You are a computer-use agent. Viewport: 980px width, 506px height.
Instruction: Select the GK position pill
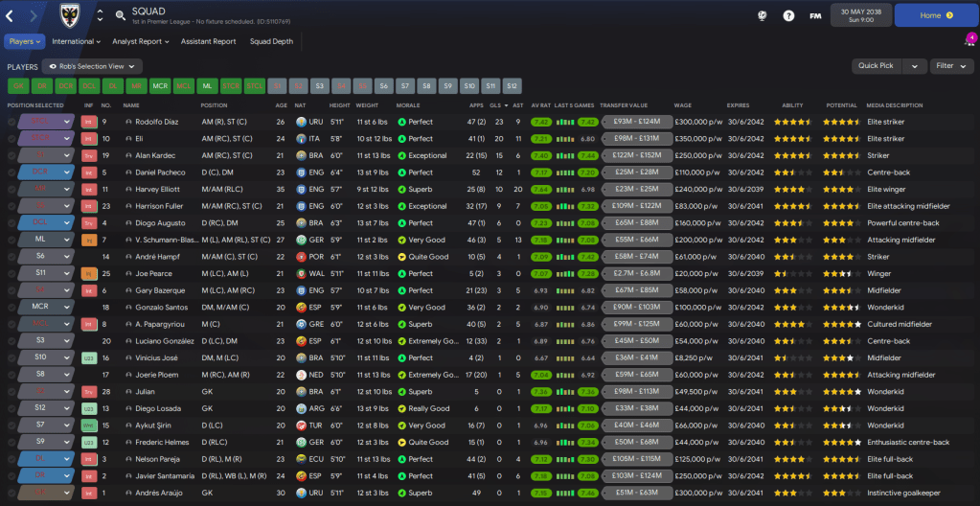(20, 85)
